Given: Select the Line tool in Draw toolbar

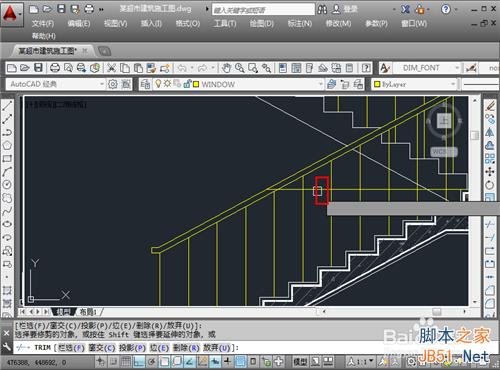Looking at the screenshot, I should click(x=7, y=106).
